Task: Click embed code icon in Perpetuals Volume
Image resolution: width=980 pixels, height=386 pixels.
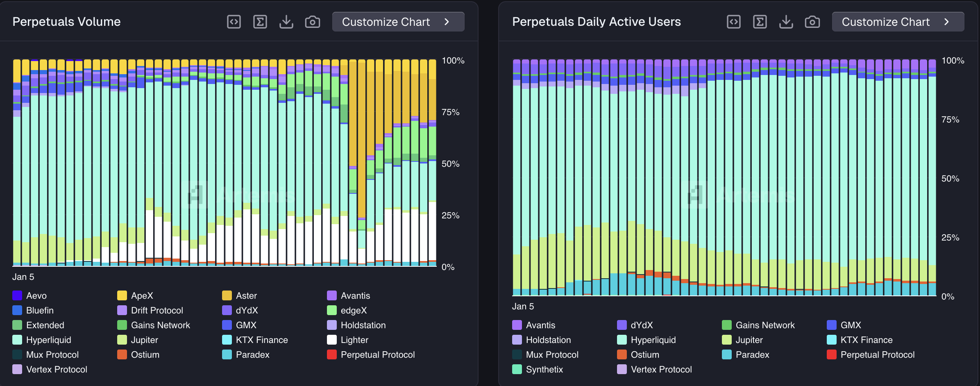Action: (234, 22)
